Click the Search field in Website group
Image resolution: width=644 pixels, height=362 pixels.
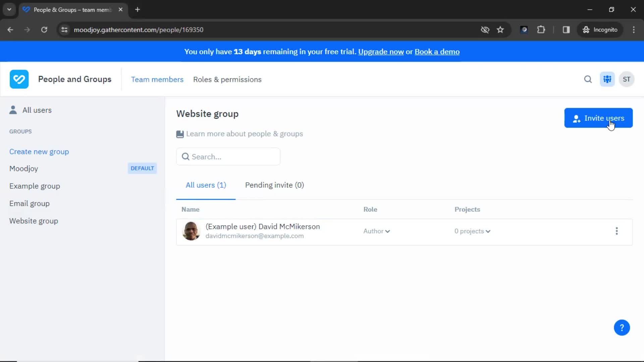[229, 157]
